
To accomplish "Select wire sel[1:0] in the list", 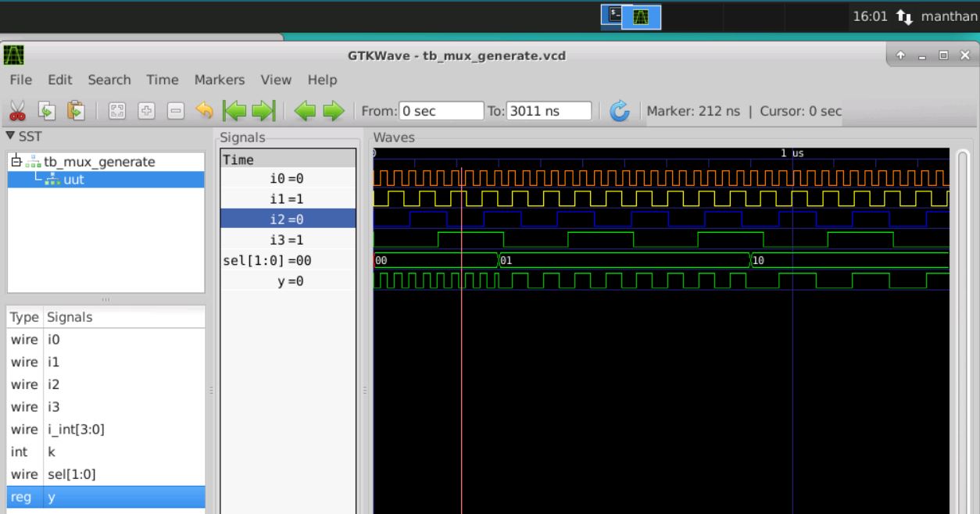I will (x=106, y=474).
